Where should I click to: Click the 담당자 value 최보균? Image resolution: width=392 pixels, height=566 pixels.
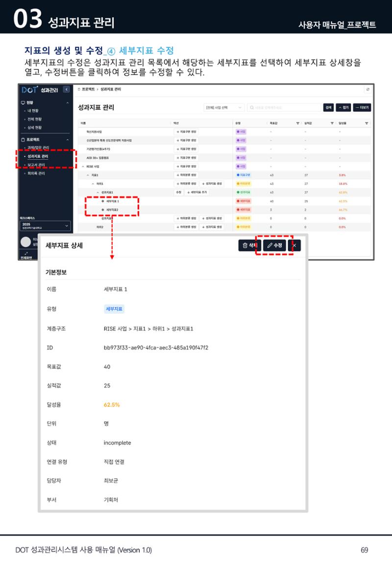click(111, 481)
